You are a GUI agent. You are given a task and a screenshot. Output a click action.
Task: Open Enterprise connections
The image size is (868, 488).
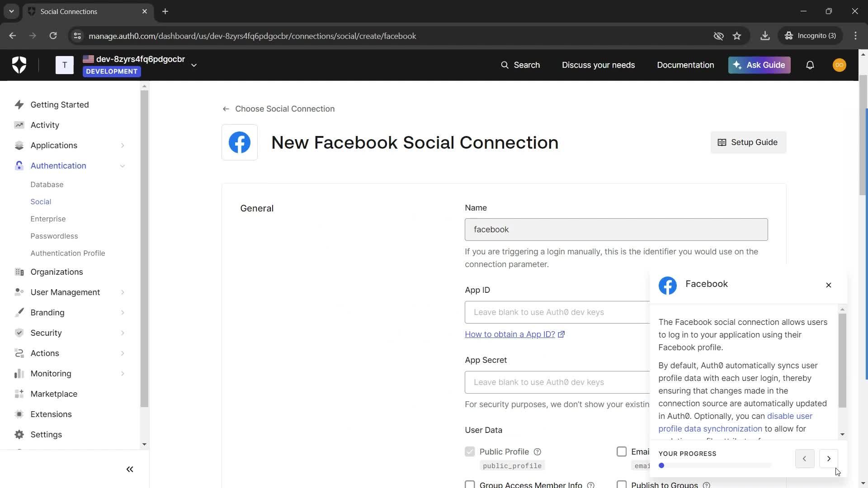point(48,219)
